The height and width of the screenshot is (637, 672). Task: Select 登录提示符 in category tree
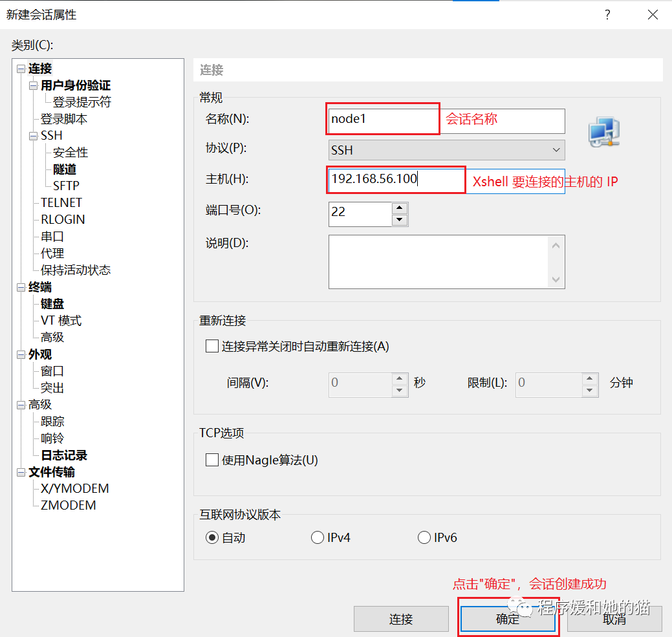pyautogui.click(x=82, y=102)
